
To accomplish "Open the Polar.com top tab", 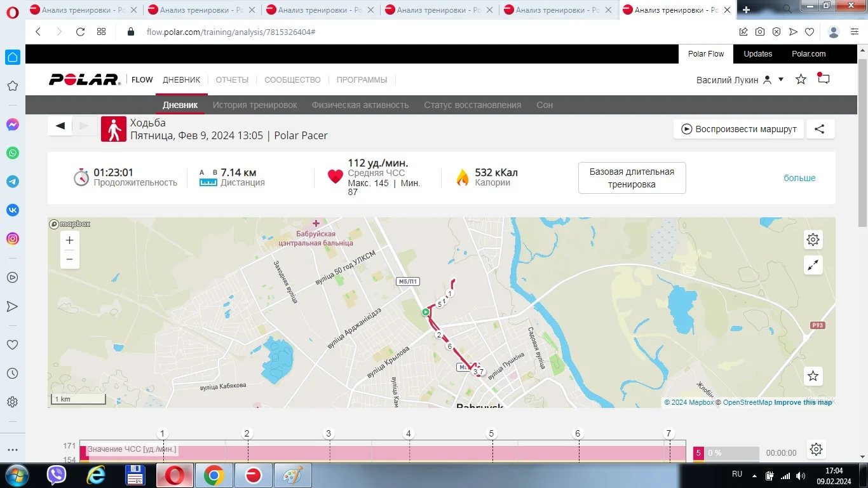I will 809,54.
